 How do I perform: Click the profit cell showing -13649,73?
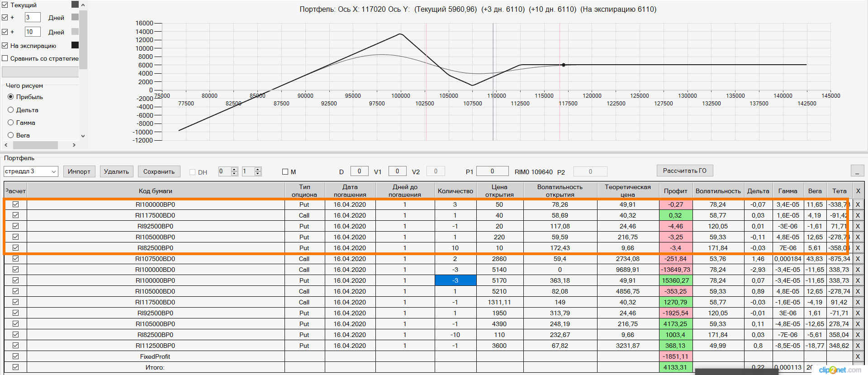click(676, 270)
